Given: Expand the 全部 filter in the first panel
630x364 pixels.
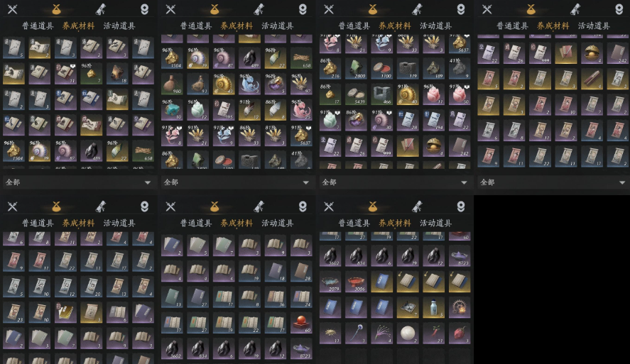Looking at the screenshot, I should point(78,182).
